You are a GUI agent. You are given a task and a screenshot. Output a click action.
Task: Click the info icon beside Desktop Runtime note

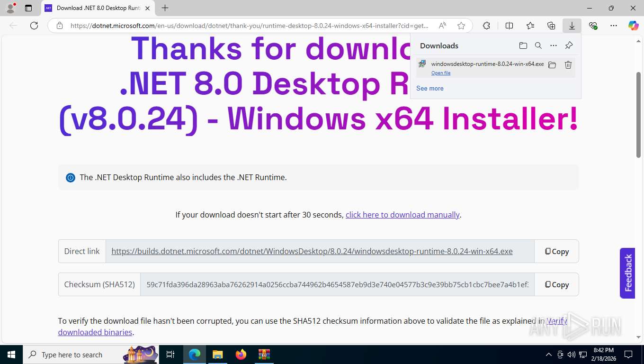[x=71, y=178]
